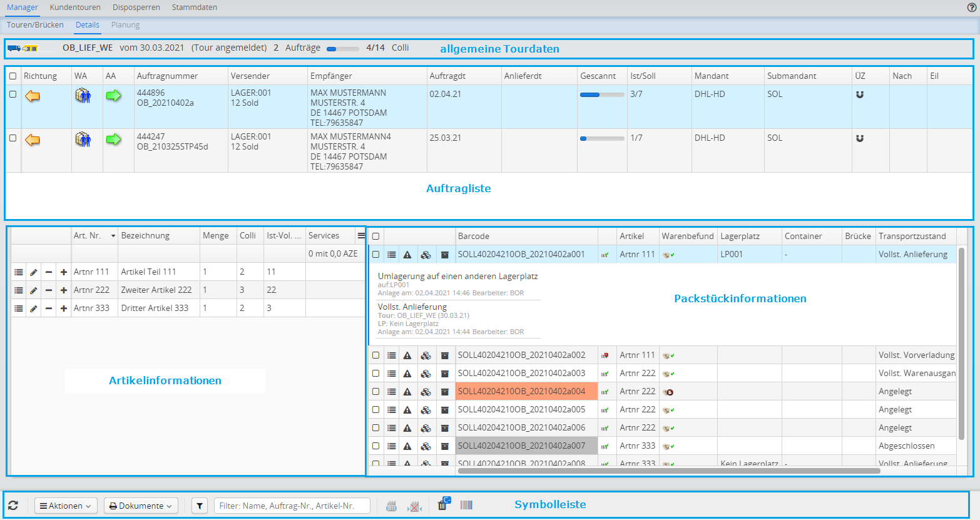Open the Kundentouren tab
Image resolution: width=980 pixels, height=520 pixels.
pos(75,8)
